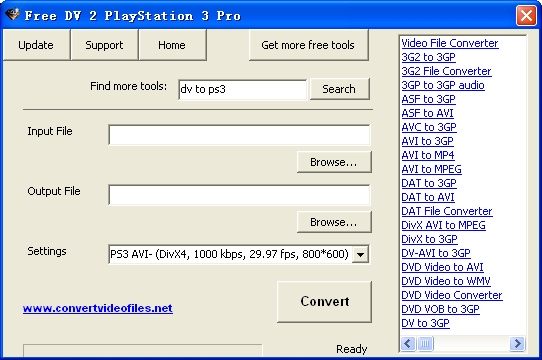Browse for the input file
The height and width of the screenshot is (360, 542).
point(334,162)
